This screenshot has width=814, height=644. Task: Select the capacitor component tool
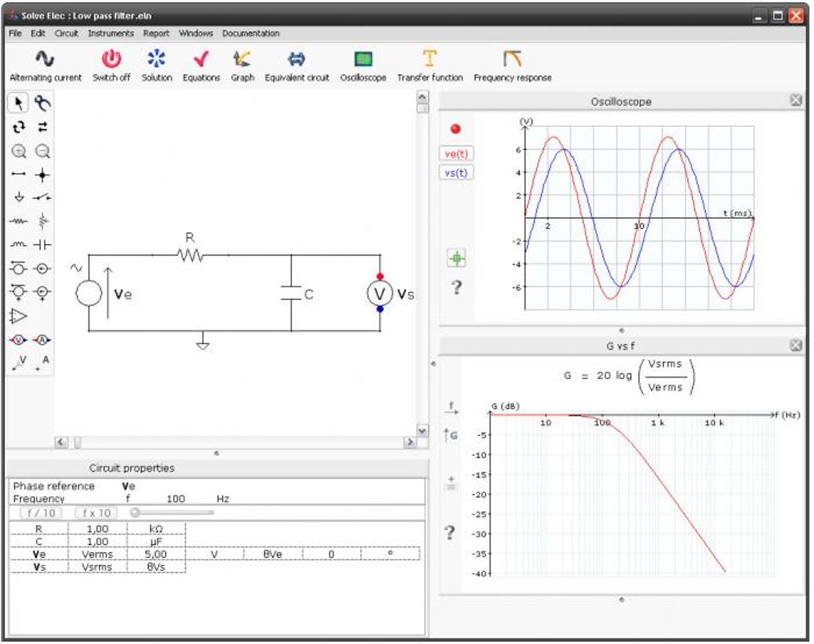(42, 244)
